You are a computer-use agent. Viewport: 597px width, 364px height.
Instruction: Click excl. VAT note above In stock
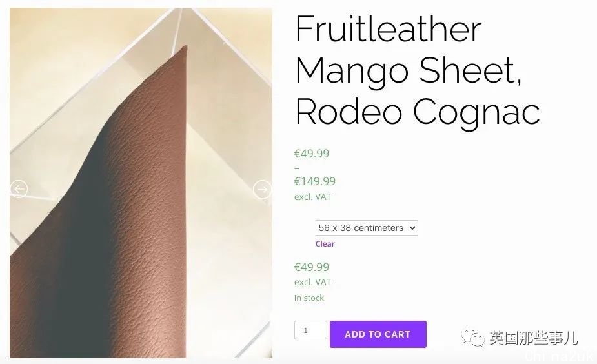point(312,282)
